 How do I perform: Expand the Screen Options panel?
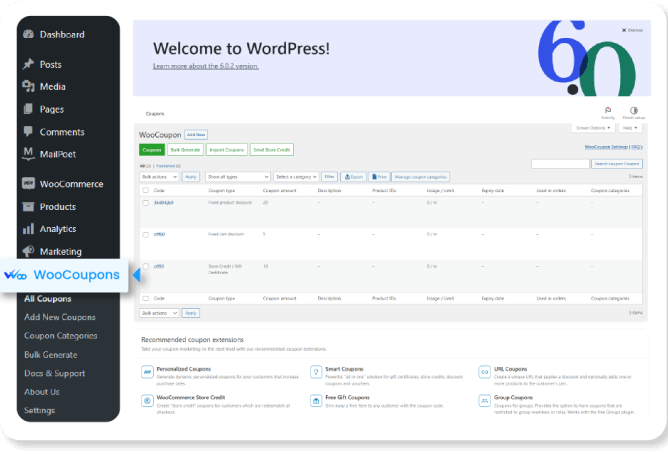pyautogui.click(x=593, y=128)
